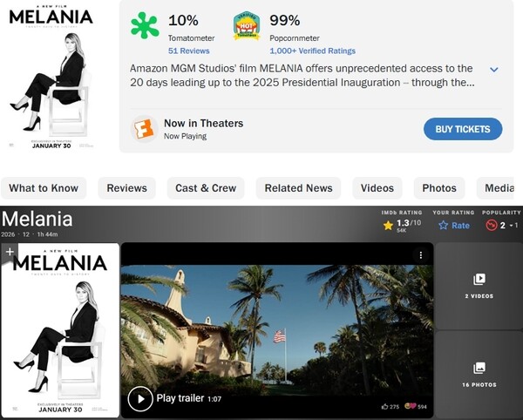
Task: Add Melania to watchlist via plus ribbon
Action: click(10, 252)
